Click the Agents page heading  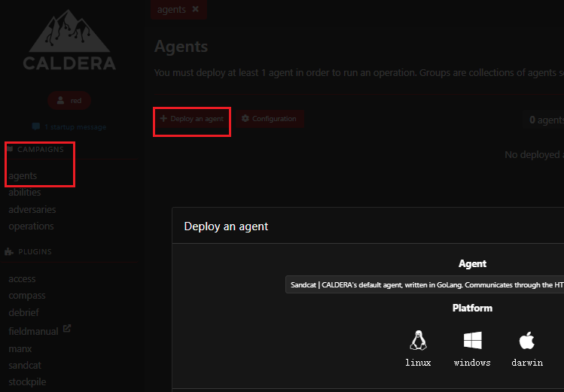point(181,47)
